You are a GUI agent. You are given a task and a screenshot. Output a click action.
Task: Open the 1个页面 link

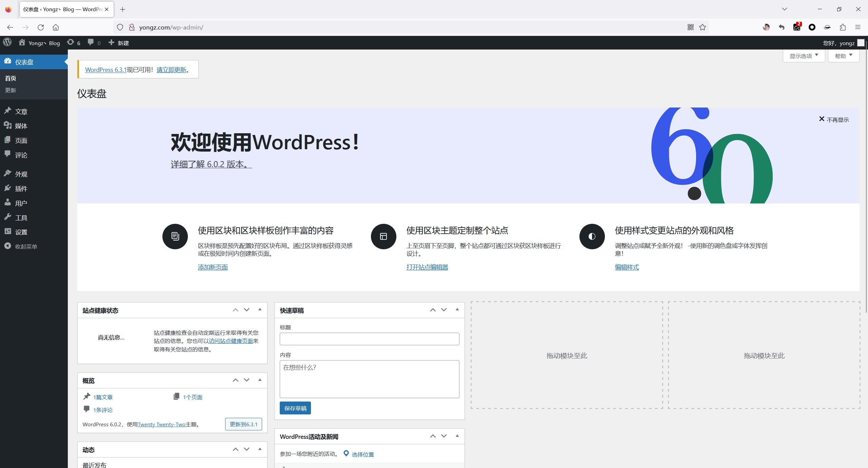point(193,397)
